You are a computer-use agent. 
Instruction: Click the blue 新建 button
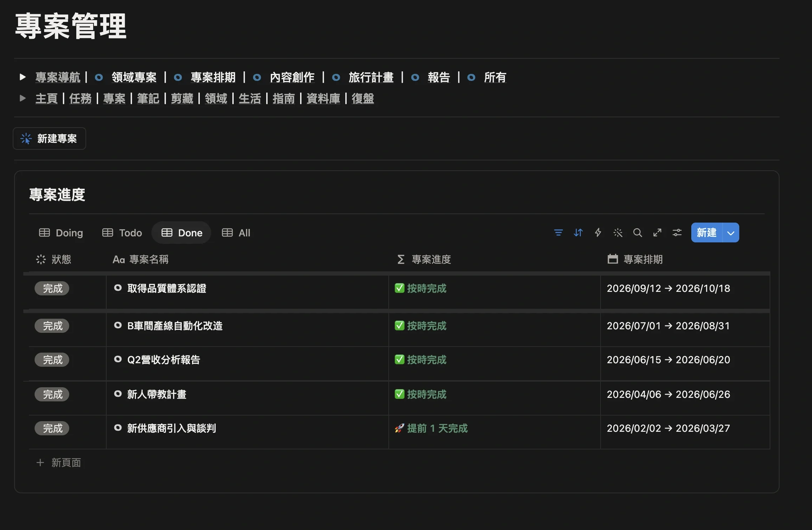click(x=707, y=232)
